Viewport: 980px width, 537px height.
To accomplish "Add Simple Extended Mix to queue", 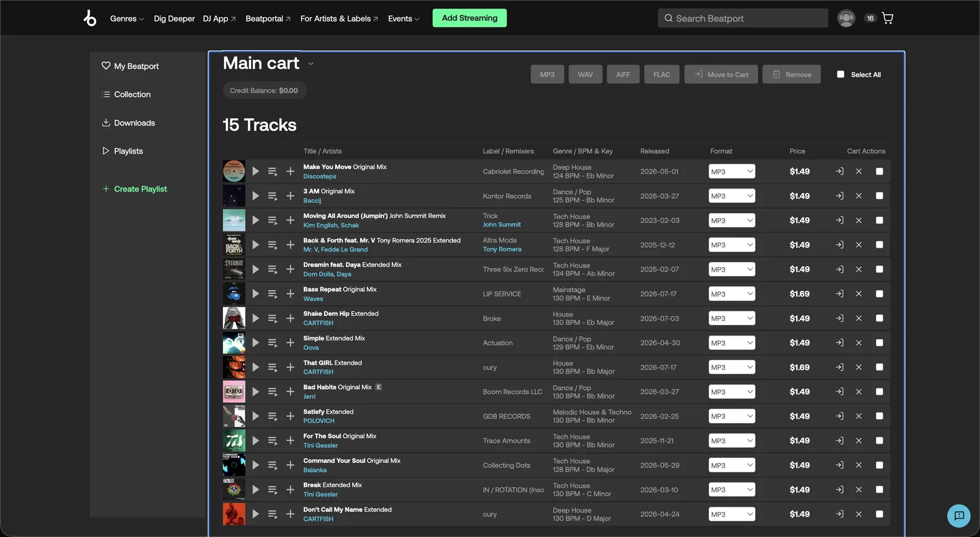I will (273, 343).
